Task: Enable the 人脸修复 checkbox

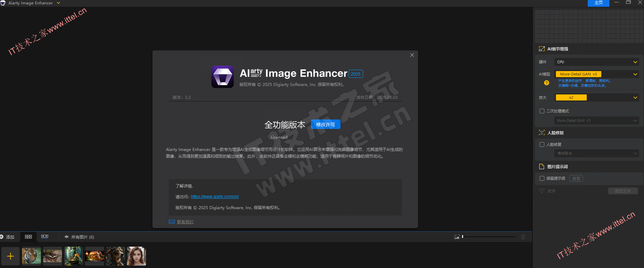Action: (542, 144)
